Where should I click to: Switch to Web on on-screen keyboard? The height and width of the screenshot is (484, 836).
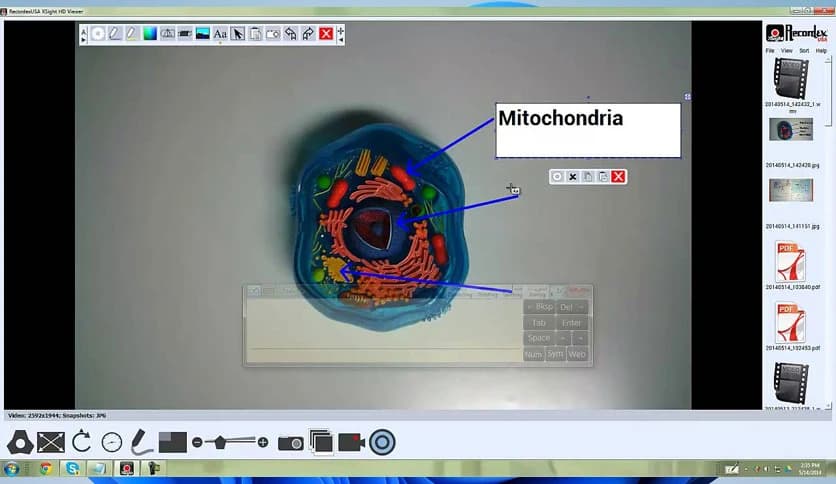click(x=577, y=354)
